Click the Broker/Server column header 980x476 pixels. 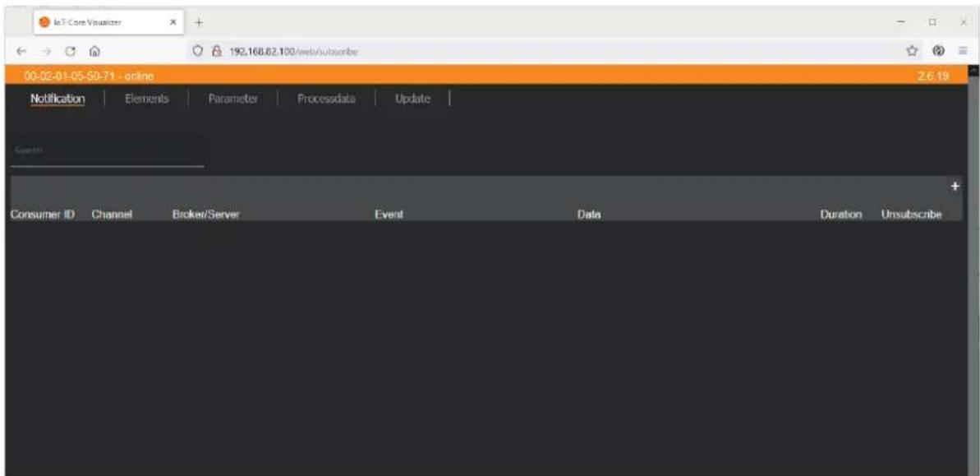click(205, 215)
